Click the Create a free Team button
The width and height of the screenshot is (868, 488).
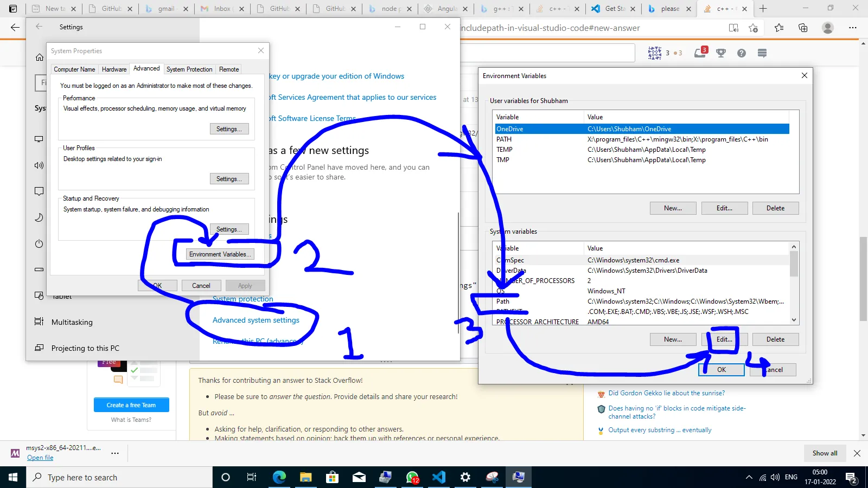pyautogui.click(x=131, y=405)
